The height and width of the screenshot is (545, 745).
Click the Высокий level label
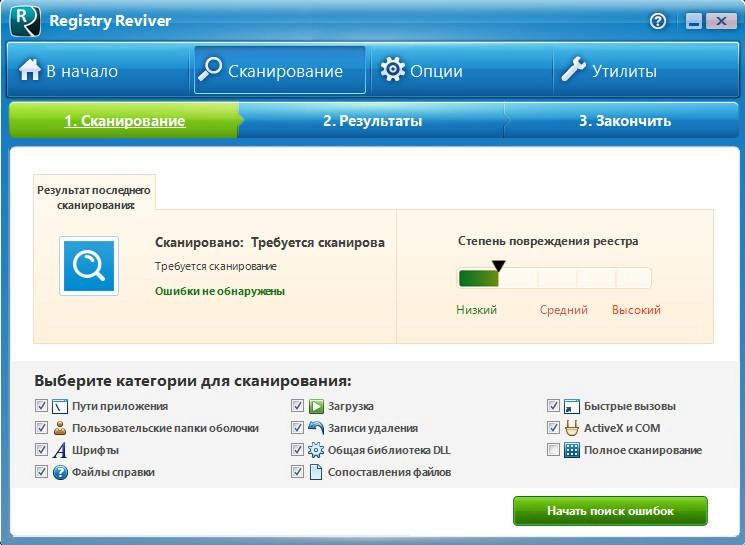[x=636, y=310]
